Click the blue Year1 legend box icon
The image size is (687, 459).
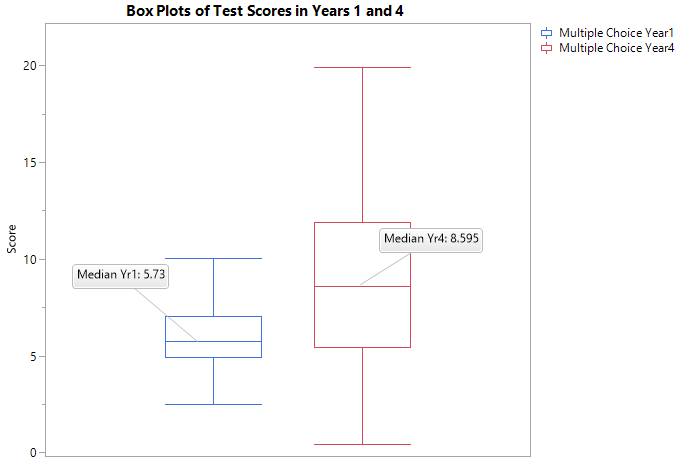(x=546, y=33)
